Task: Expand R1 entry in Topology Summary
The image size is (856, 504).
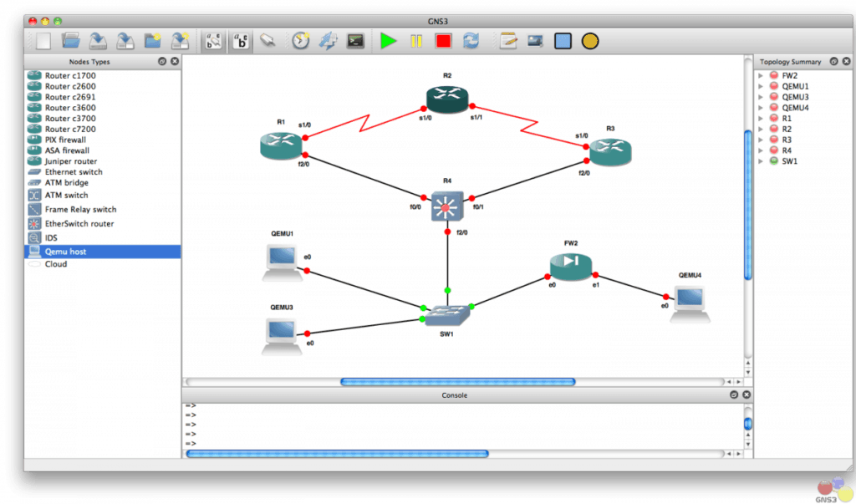Action: 761,119
